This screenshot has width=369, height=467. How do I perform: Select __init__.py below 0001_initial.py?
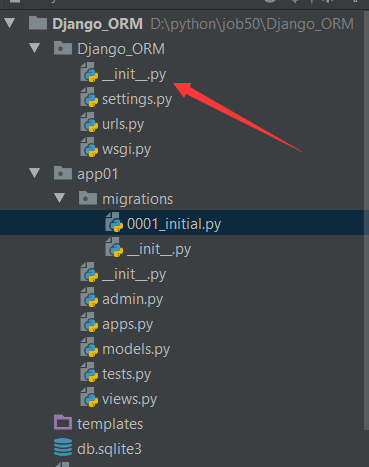pos(159,249)
